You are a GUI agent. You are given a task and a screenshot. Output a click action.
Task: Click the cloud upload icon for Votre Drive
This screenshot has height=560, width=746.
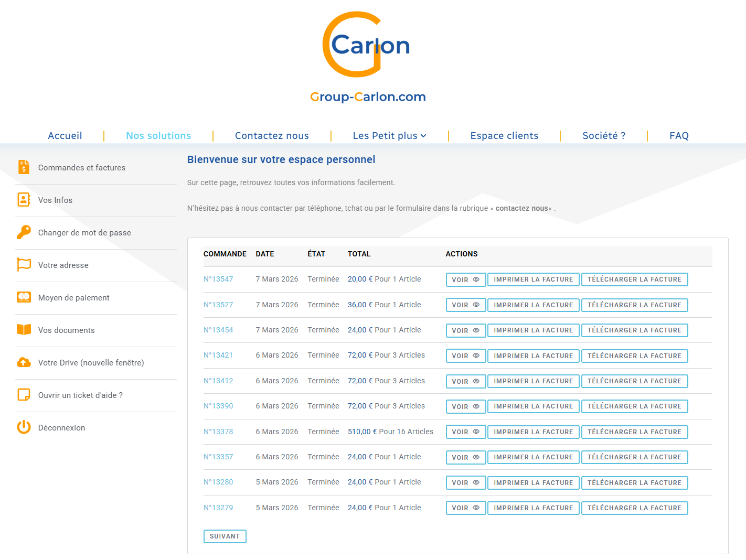point(24,362)
